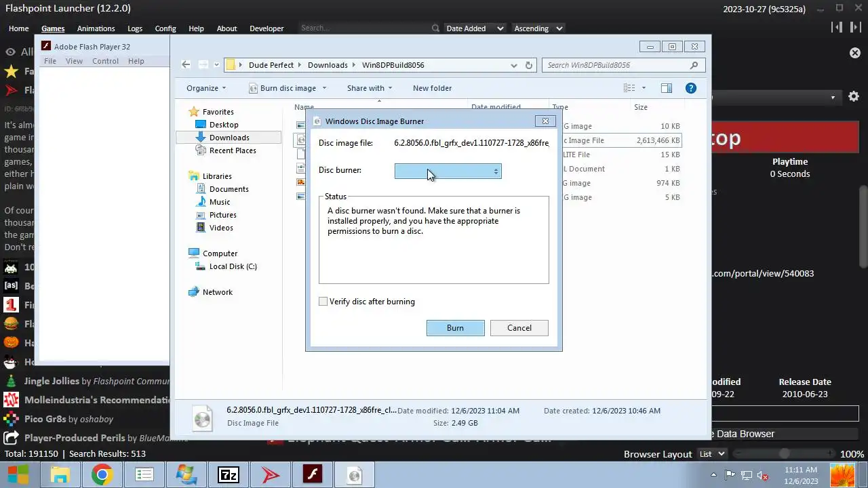Open Browser Layout List dropdown
The height and width of the screenshot is (488, 868).
point(712,454)
